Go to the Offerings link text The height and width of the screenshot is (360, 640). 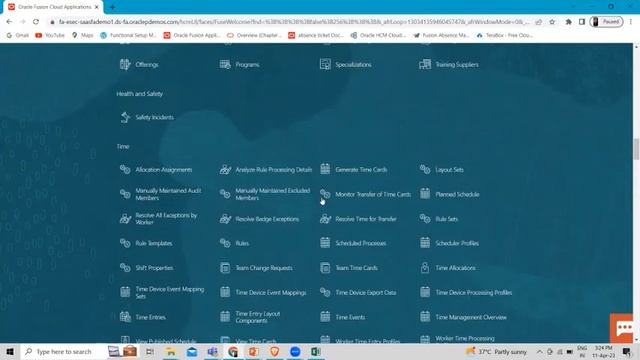pos(147,64)
